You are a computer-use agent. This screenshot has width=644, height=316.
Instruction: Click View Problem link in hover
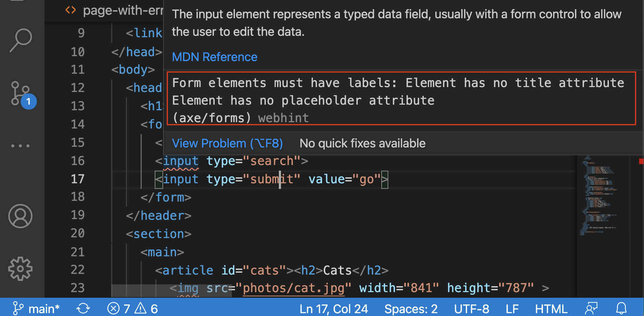pyautogui.click(x=227, y=143)
